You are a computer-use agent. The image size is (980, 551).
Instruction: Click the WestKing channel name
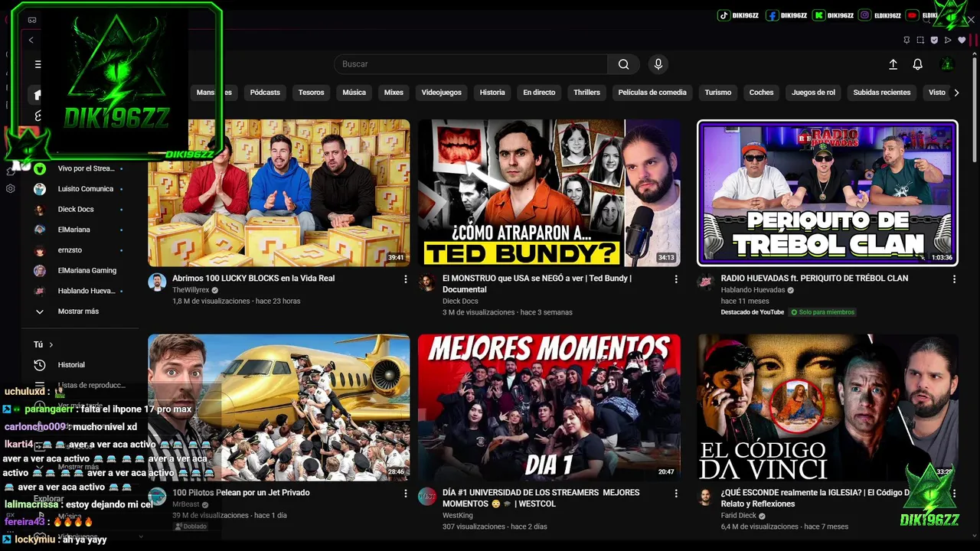[x=458, y=516]
